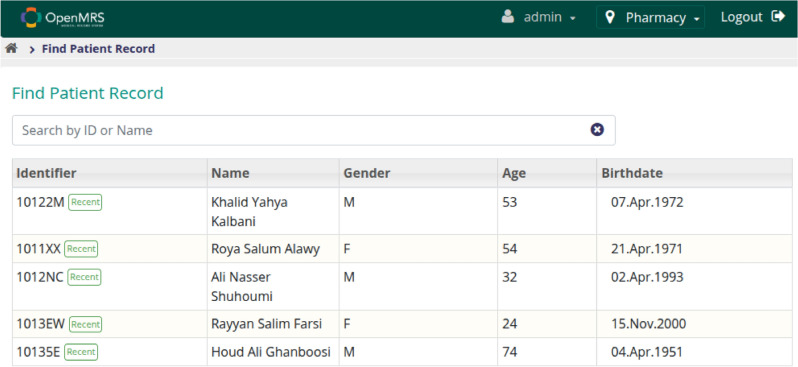This screenshot has width=798, height=367.
Task: Click the Pharmacy location pin icon
Action: pos(610,18)
